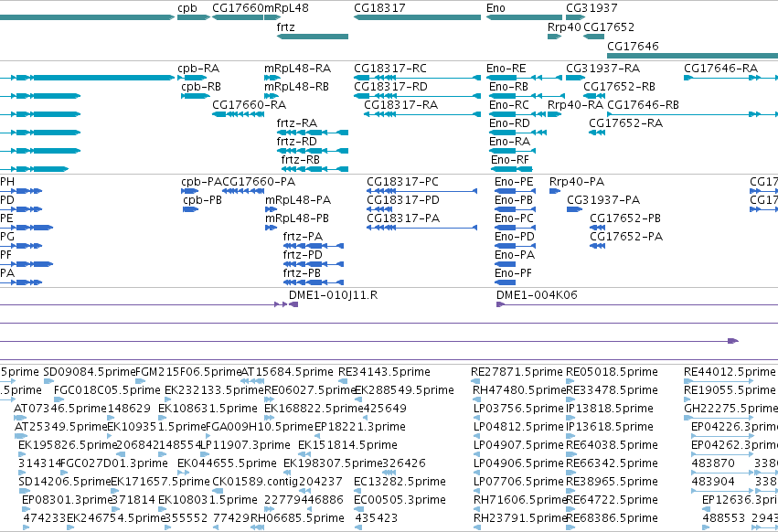This screenshot has width=778, height=532.
Task: Click the mRpL48 gene label
Action: (286, 8)
